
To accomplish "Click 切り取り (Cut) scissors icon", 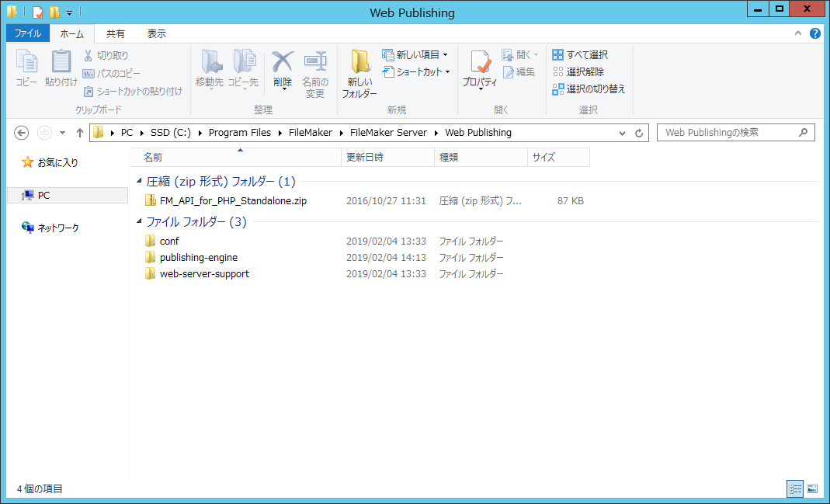I will coord(88,55).
